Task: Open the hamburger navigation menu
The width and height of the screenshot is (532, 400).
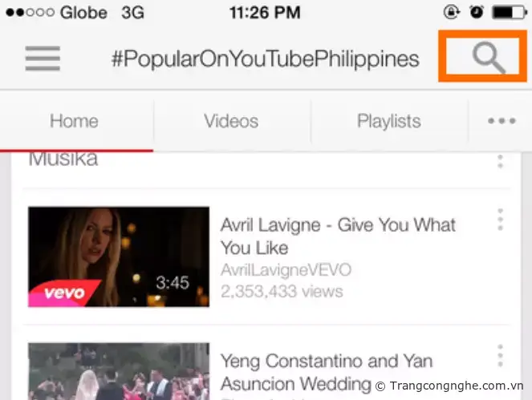Action: (43, 59)
